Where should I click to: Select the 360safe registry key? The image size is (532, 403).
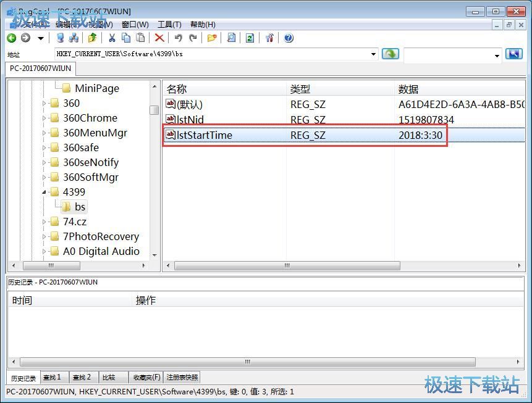coord(80,147)
